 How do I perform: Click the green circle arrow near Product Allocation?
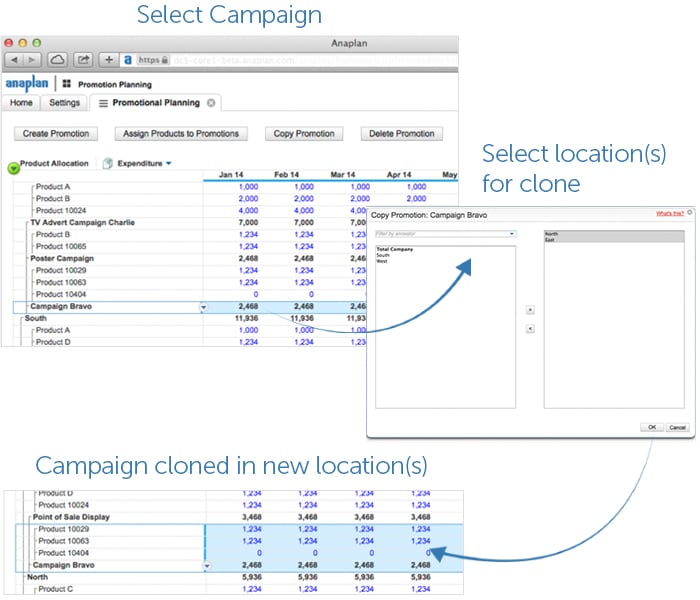pyautogui.click(x=14, y=168)
